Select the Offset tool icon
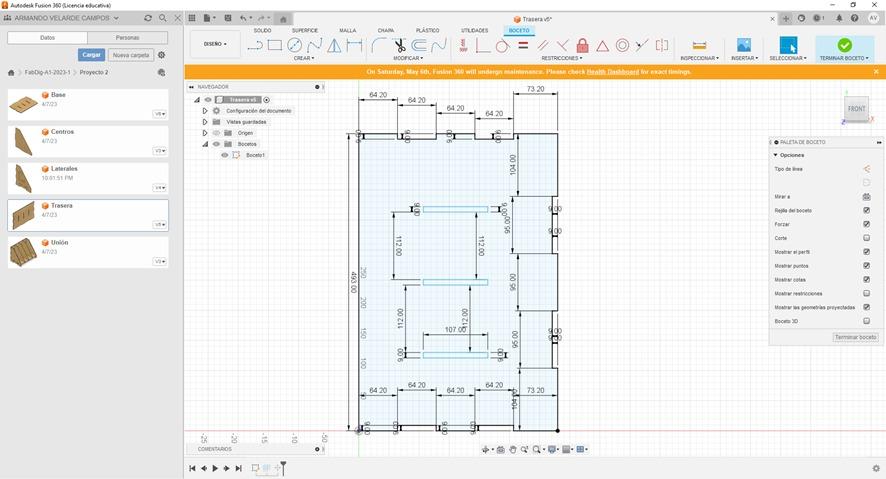This screenshot has height=479, width=886. 419,45
